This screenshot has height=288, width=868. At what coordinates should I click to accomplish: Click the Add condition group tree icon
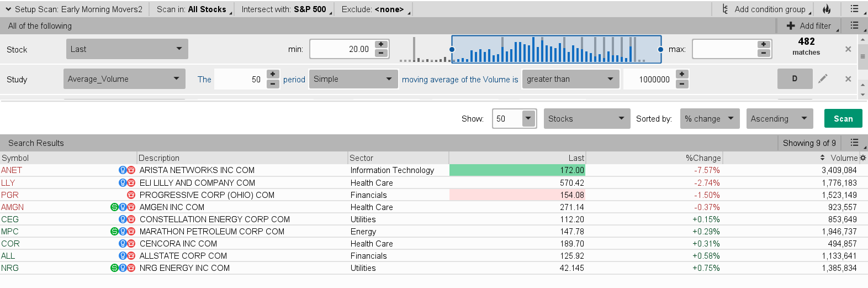click(725, 9)
